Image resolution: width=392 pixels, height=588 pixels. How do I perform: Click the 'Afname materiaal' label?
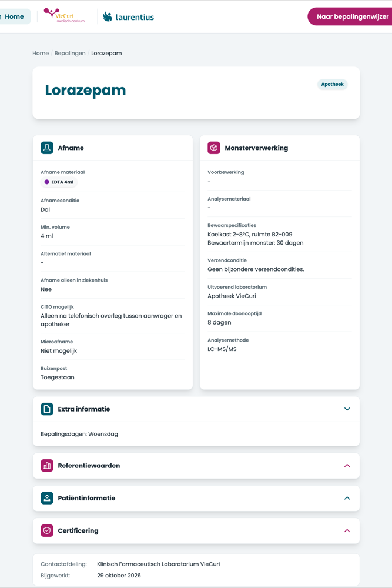62,172
